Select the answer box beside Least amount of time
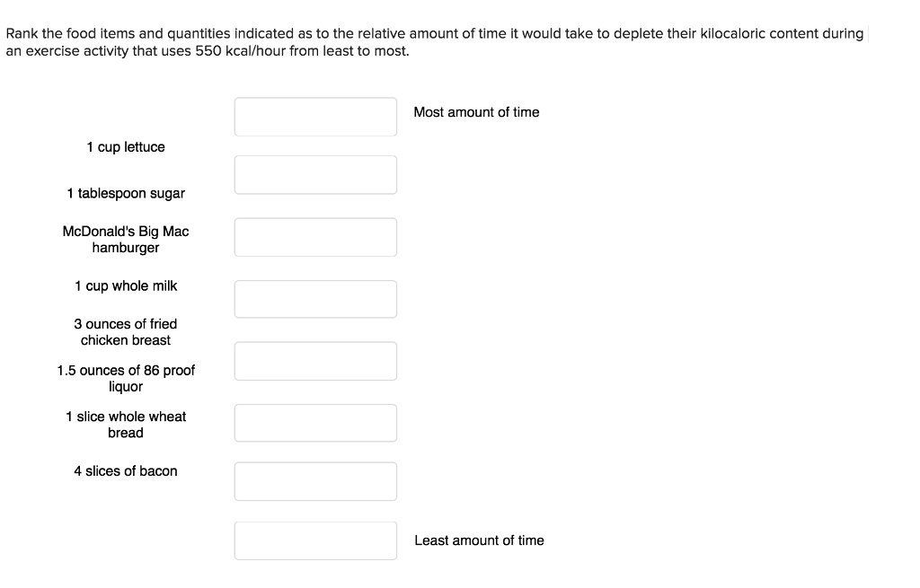The height and width of the screenshot is (588, 920). tap(315, 540)
